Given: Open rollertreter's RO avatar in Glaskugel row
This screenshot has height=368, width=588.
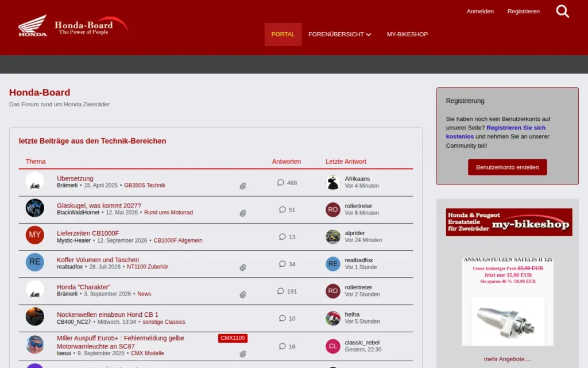Looking at the screenshot, I should (332, 209).
